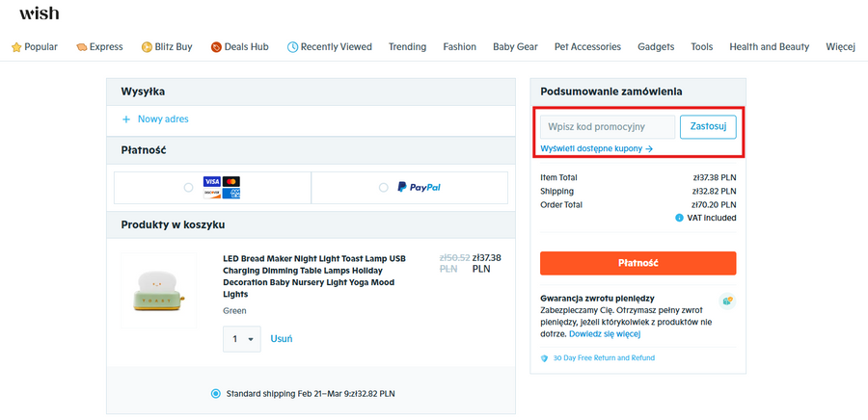The height and width of the screenshot is (420, 868).
Task: Select PayPal payment radio button
Action: tap(384, 187)
